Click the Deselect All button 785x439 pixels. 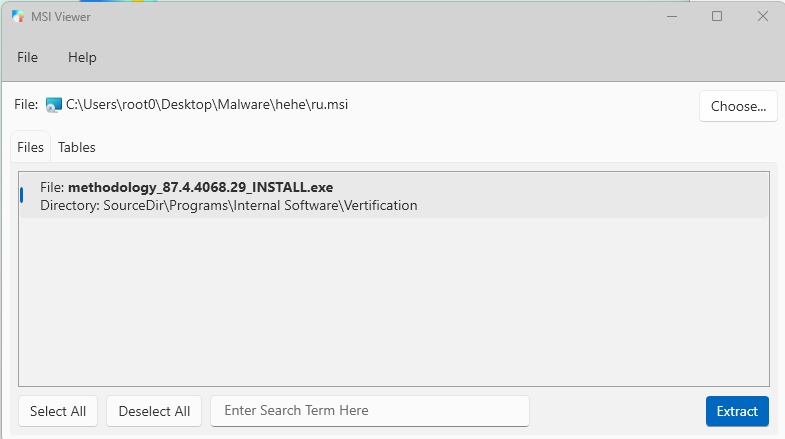coord(154,411)
